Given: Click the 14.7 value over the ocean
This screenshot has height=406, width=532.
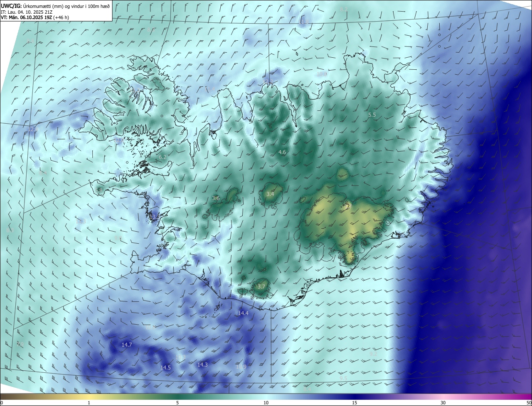Looking at the screenshot, I should (x=127, y=345).
